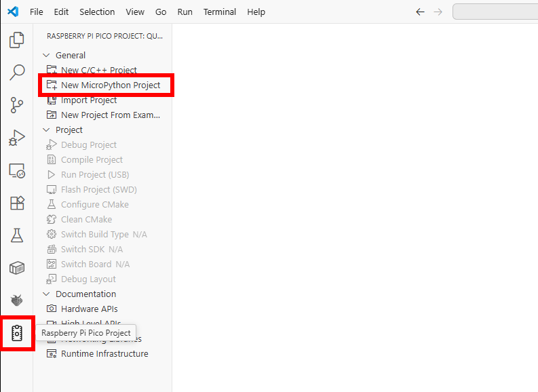Open the Terminal menu
538x392 pixels.
click(220, 12)
